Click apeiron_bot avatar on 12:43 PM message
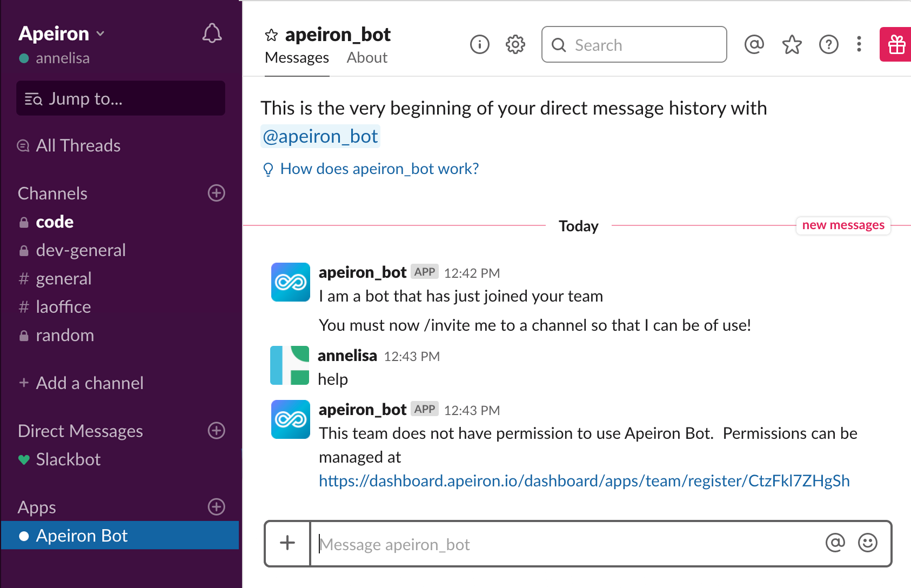This screenshot has height=588, width=911. 291,419
